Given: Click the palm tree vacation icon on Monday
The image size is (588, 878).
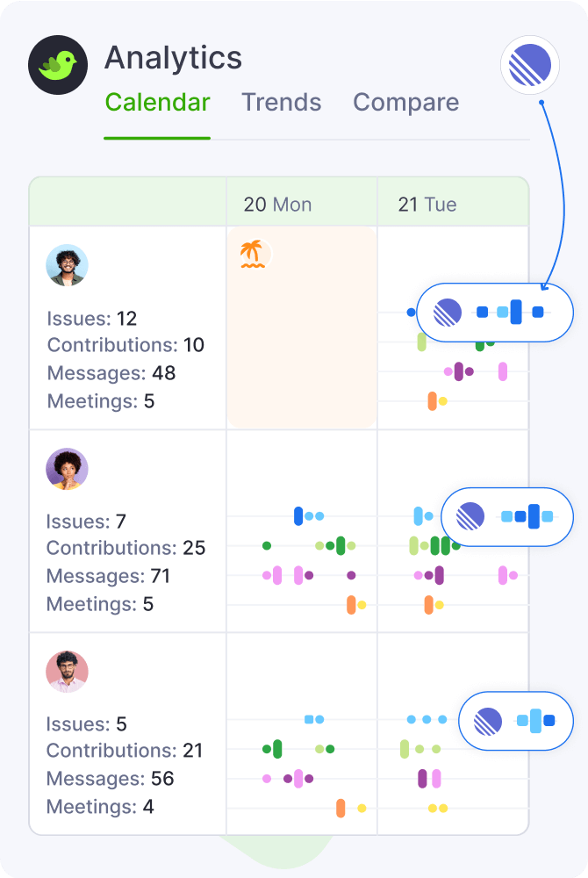Looking at the screenshot, I should pyautogui.click(x=253, y=255).
